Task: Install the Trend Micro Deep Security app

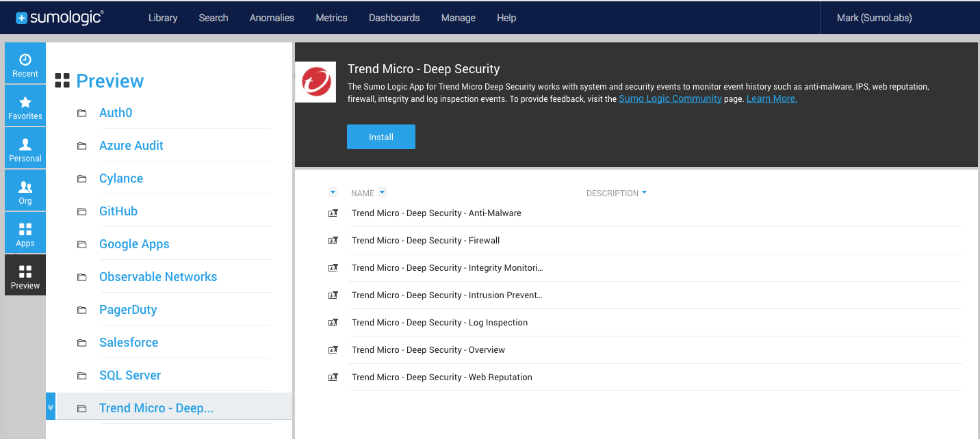Action: click(x=381, y=137)
